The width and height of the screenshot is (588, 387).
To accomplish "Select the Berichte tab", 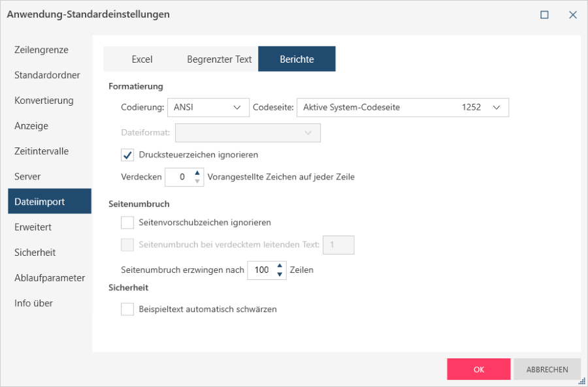I will (x=297, y=59).
